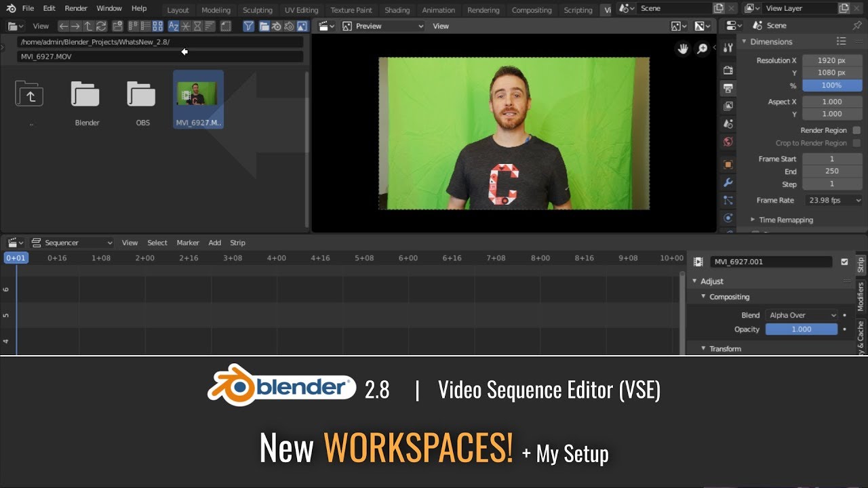Image resolution: width=868 pixels, height=488 pixels.
Task: Go up to parent directory arrow icon
Action: click(88, 26)
